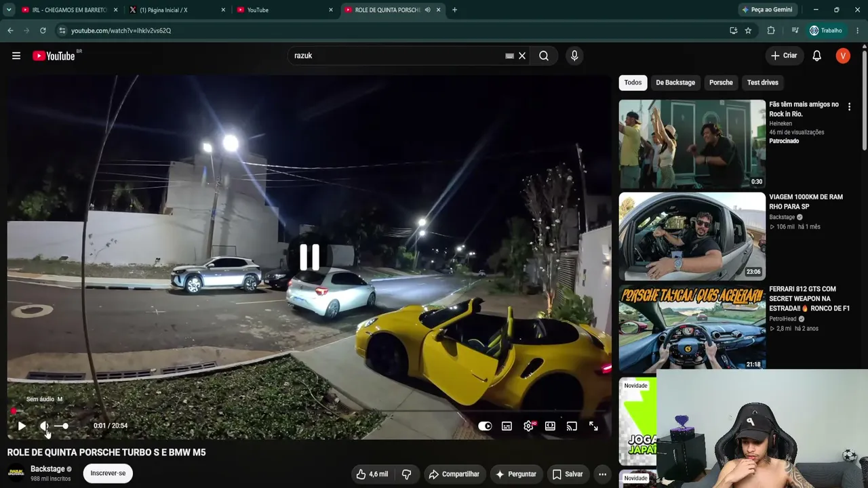Enter fullscreen mode
This screenshot has width=868, height=488.
click(593, 426)
